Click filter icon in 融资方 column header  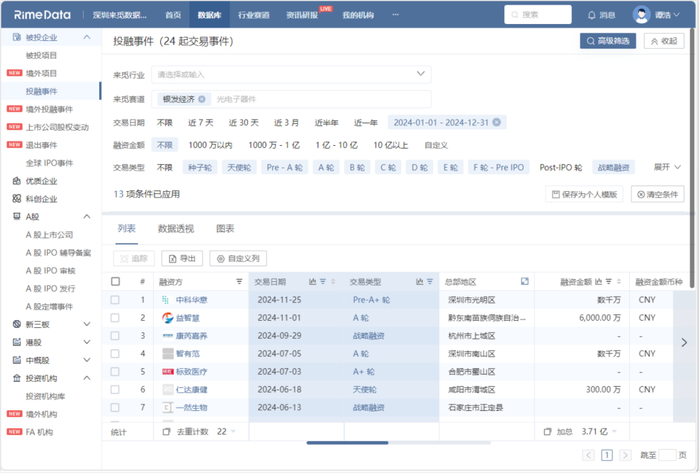[239, 282]
